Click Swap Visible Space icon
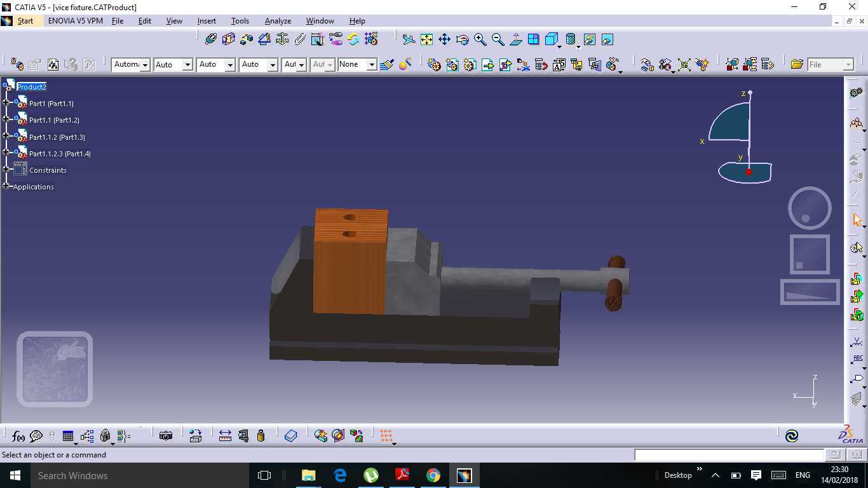Screen dimensions: 868x488 click(607, 39)
